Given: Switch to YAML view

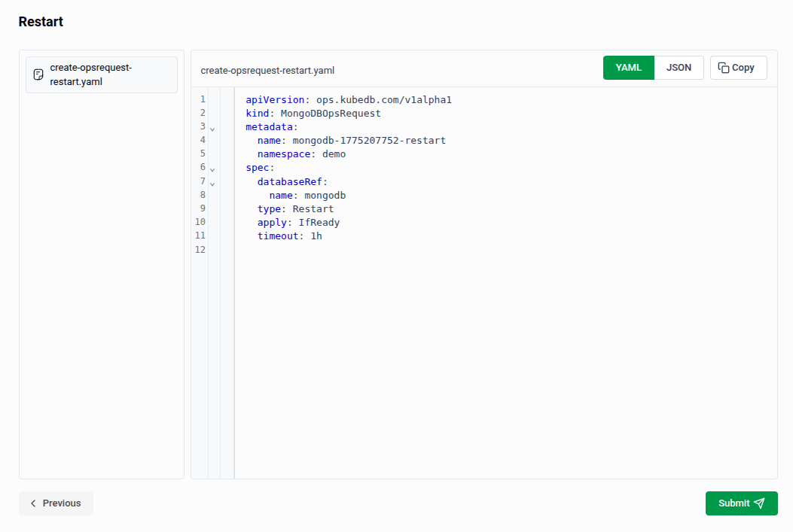Looking at the screenshot, I should pos(628,67).
